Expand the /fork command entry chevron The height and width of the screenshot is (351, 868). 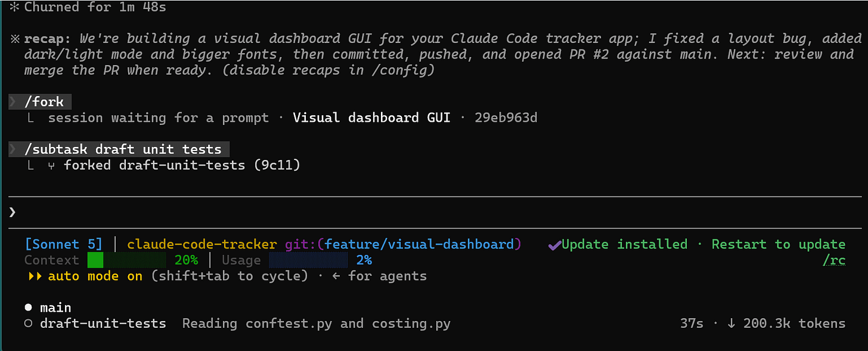tap(14, 102)
